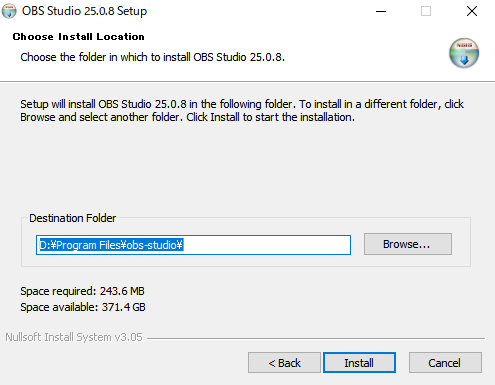Go to previous step with Back button
Image resolution: width=495 pixels, height=385 pixels.
(x=284, y=363)
